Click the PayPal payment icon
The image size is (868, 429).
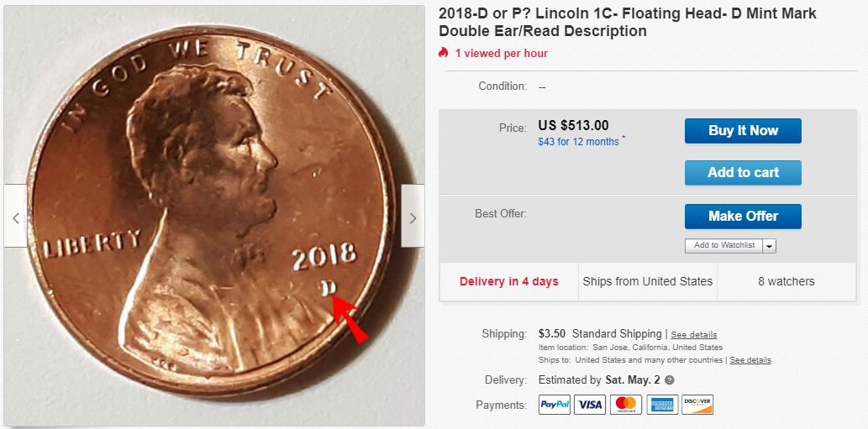[x=555, y=405]
